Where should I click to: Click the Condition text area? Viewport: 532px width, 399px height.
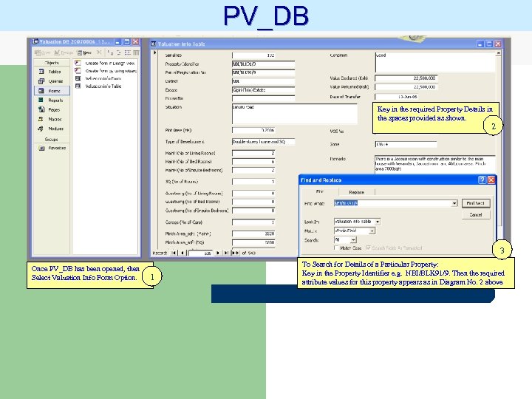(x=435, y=62)
